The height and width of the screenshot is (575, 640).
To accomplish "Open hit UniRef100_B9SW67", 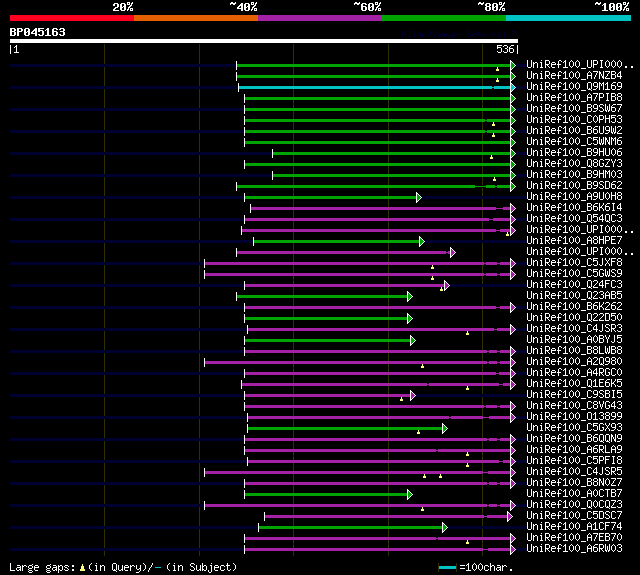I will tap(574, 109).
